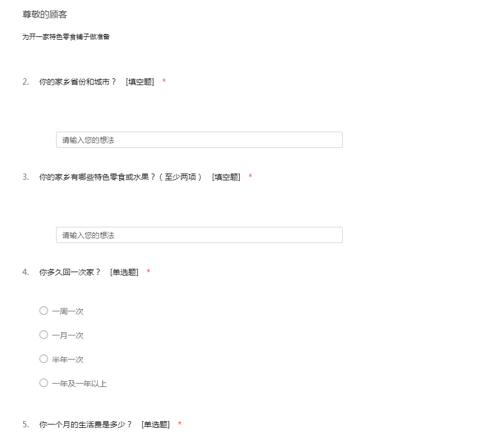Click the red required asterisk on question 5
The height and width of the screenshot is (448, 504).
click(x=180, y=424)
